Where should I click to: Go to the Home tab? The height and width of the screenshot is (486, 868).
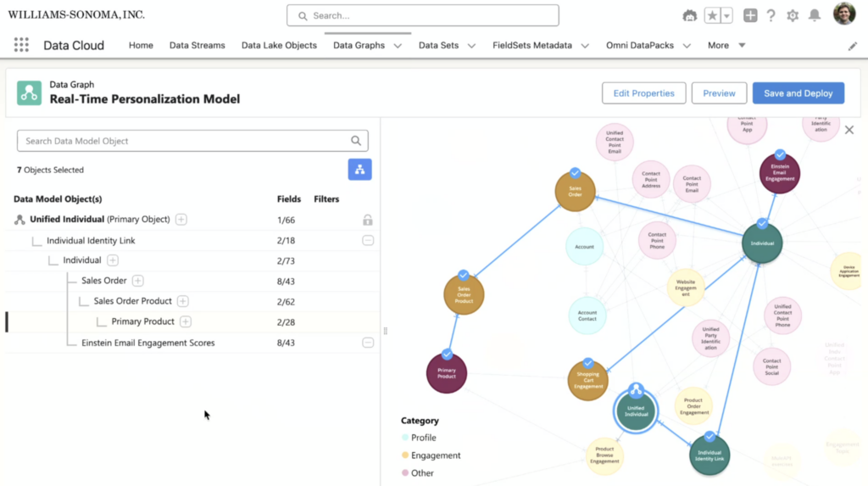(141, 46)
